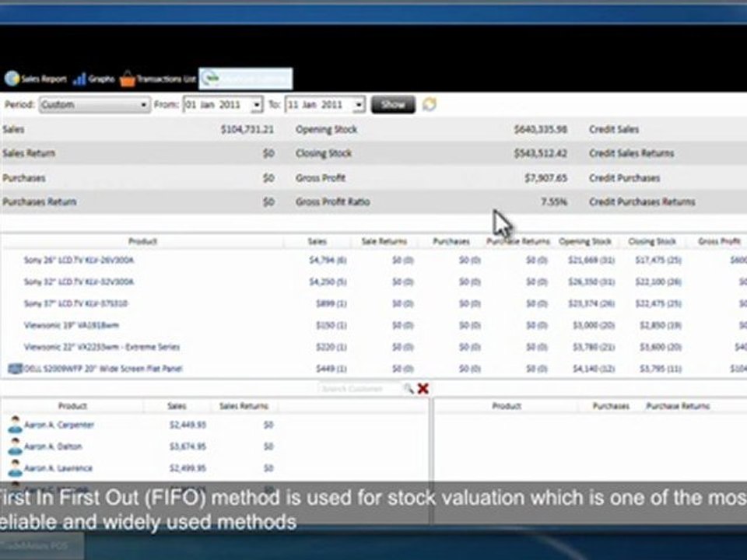Viewport: 747px width, 560px height.
Task: Sort suppliers by Purchase Returns column
Action: (678, 406)
